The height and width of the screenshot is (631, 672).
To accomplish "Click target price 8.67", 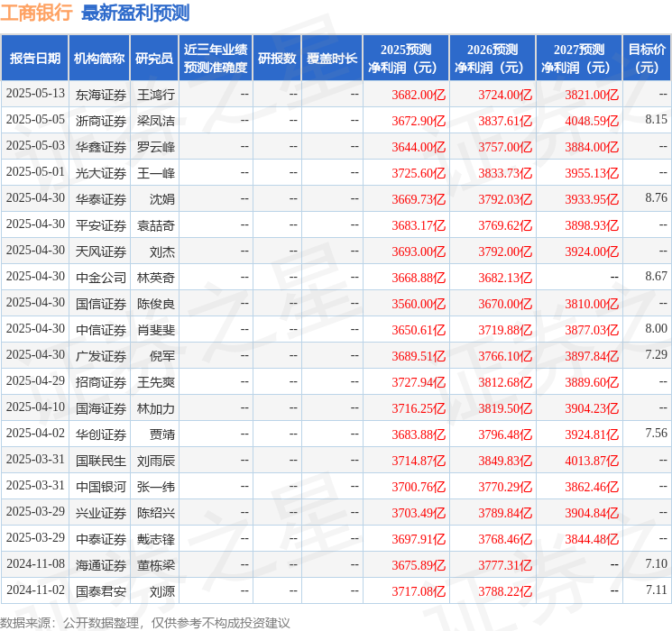I will click(x=656, y=277).
